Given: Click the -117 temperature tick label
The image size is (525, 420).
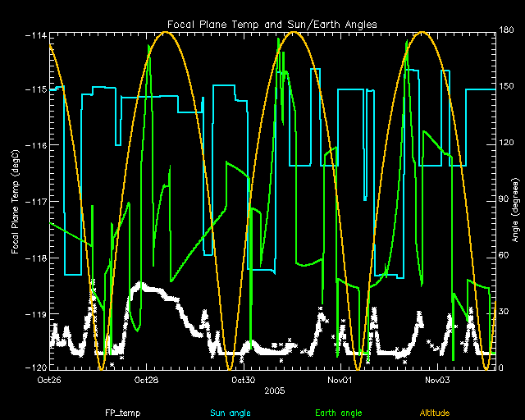Looking at the screenshot, I should [35, 202].
